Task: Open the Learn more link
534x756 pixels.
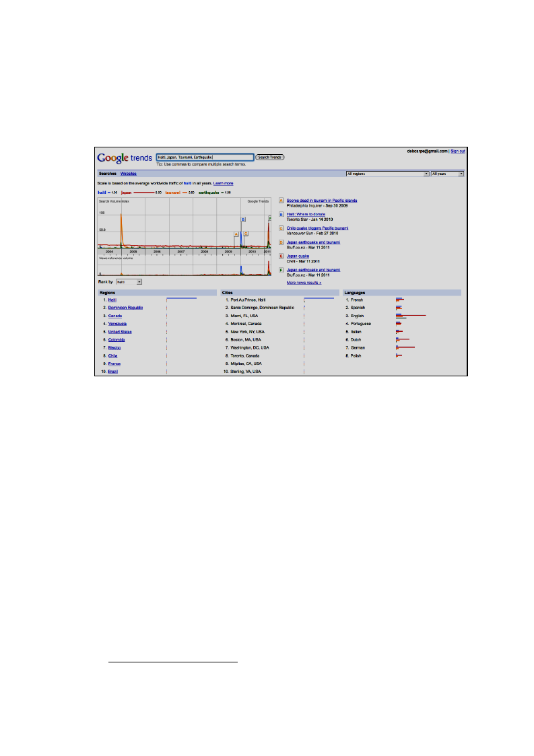Action: (x=224, y=183)
